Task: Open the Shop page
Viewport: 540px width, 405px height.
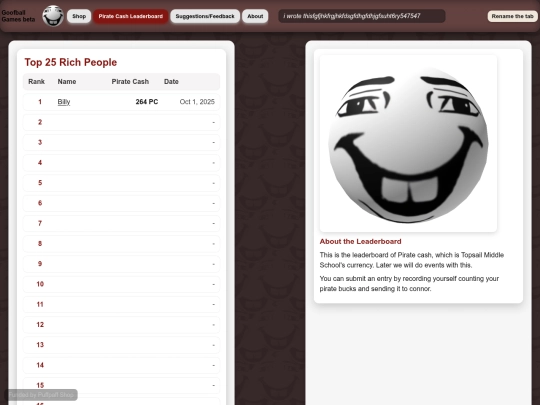Action: tap(79, 16)
